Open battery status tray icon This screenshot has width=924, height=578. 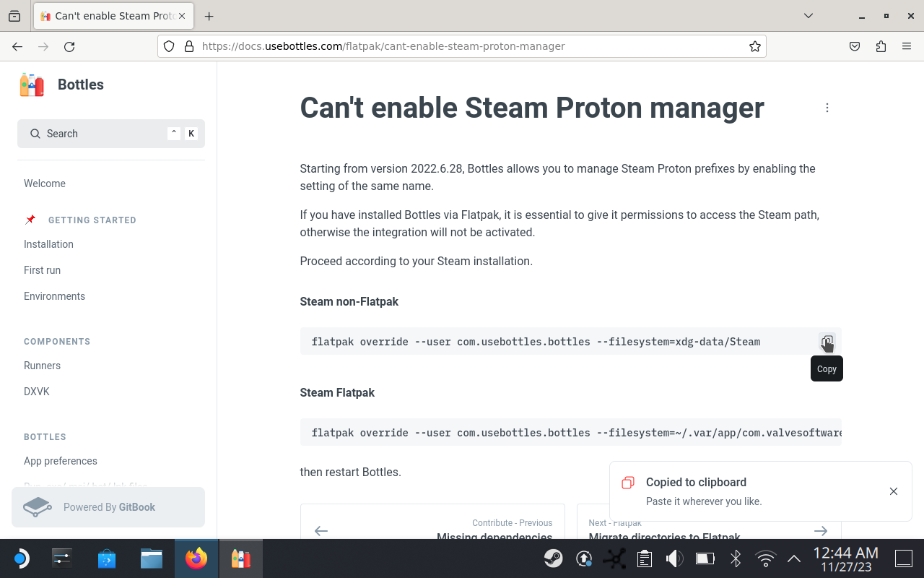pos(705,558)
